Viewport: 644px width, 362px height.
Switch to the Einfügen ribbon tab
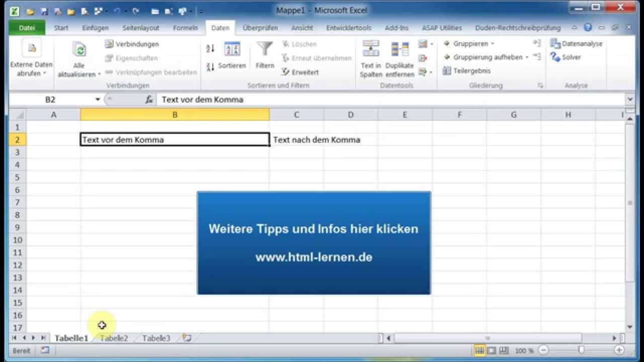click(95, 28)
